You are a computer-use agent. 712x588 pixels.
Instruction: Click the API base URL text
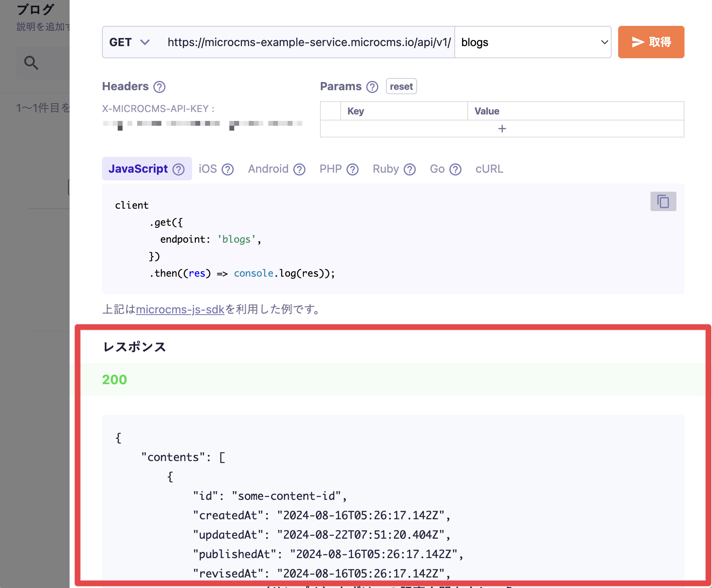(309, 42)
